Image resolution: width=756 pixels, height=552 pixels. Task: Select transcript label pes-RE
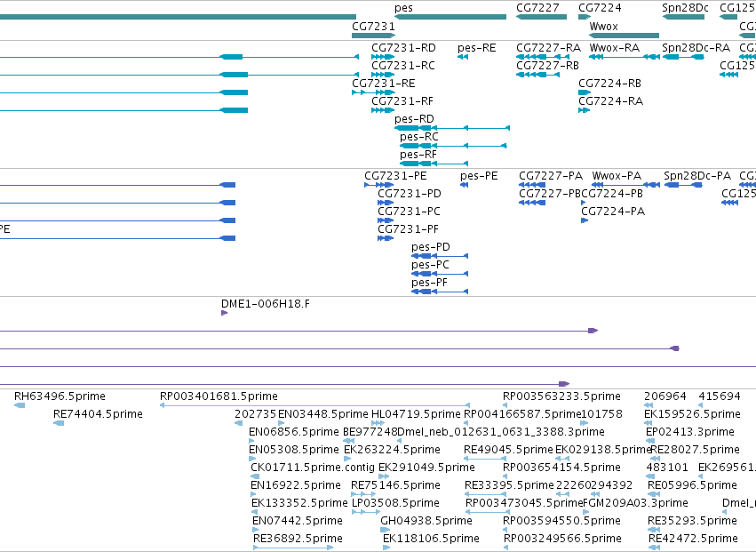pos(476,48)
